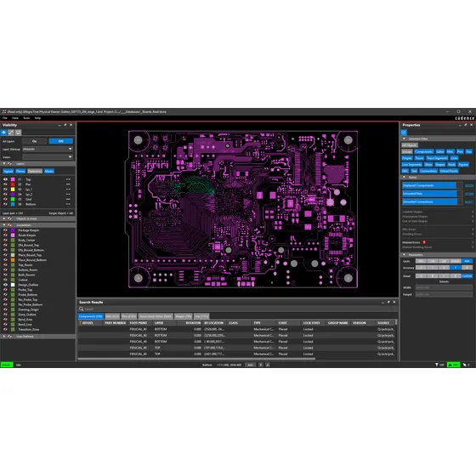The height and width of the screenshot is (476, 476).
Task: Change the Top layer color swatch
Action: click(13, 179)
